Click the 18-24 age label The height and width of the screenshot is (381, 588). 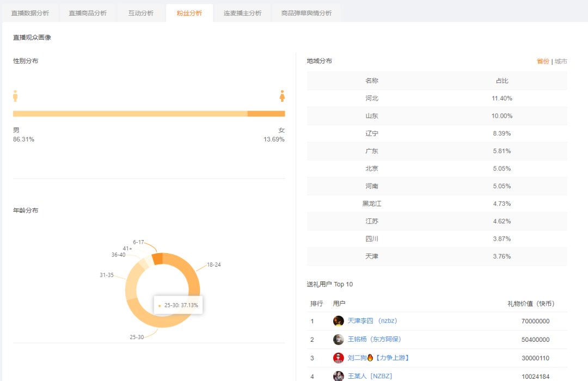[214, 265]
